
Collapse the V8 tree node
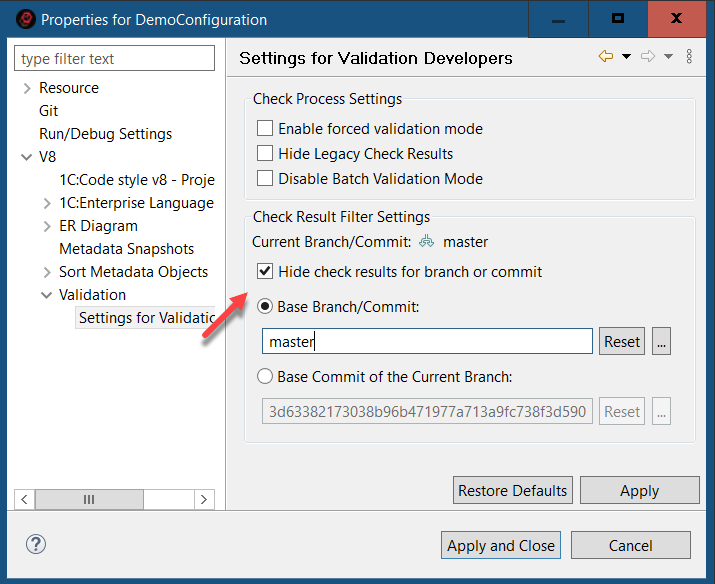coord(27,157)
